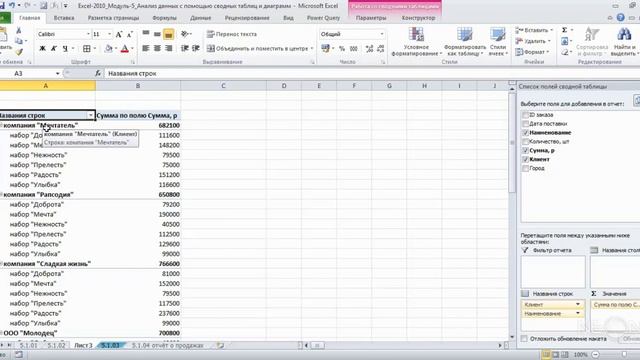
Task: Decrease the indent level
Action: coord(184,49)
